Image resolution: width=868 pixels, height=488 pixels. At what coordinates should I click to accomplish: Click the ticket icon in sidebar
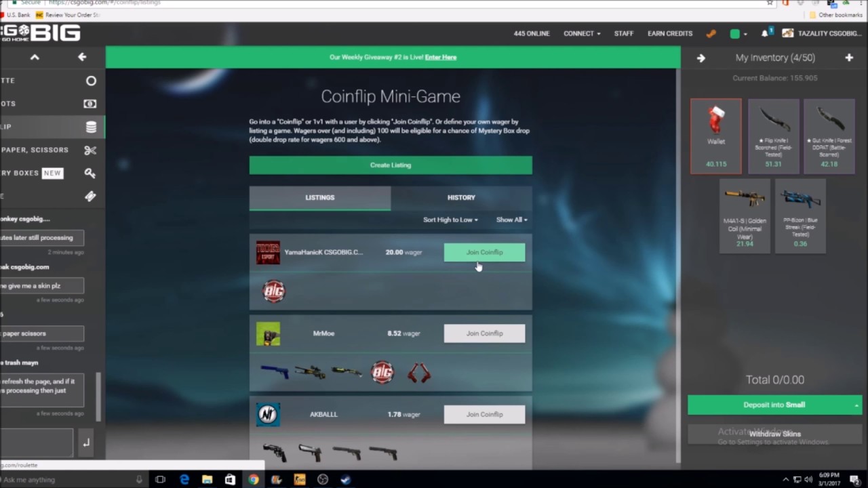tap(90, 196)
